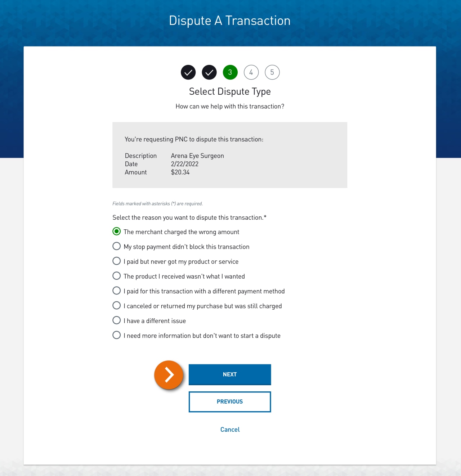The image size is (461, 476).
Task: Select the different payment method dispute reason
Action: point(116,291)
